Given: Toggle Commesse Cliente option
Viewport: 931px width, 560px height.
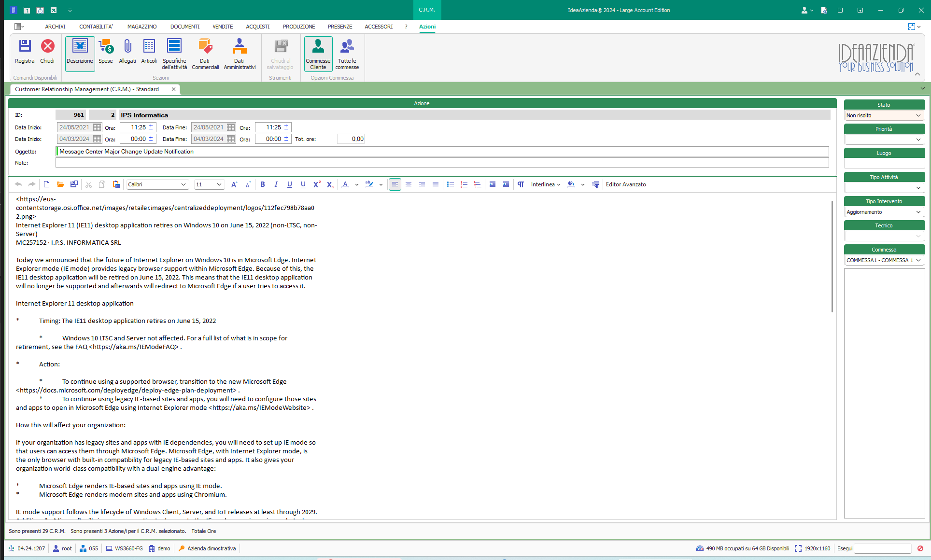Looking at the screenshot, I should (318, 54).
